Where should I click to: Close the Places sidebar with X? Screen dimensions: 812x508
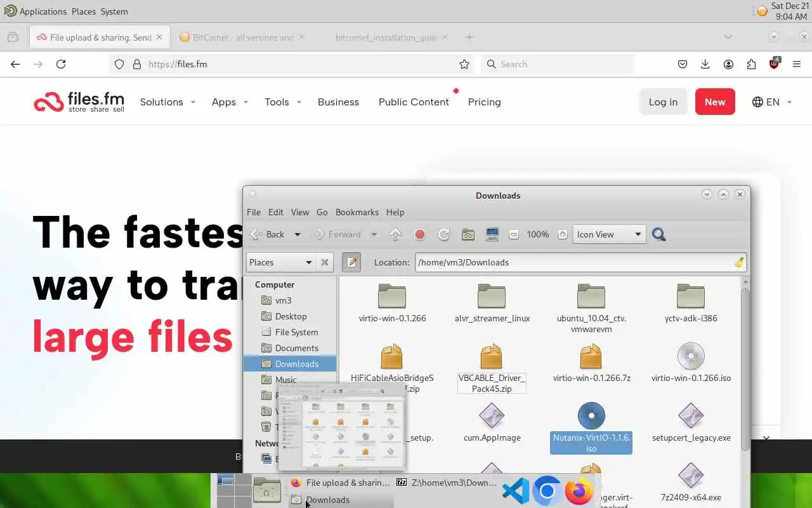pyautogui.click(x=325, y=262)
